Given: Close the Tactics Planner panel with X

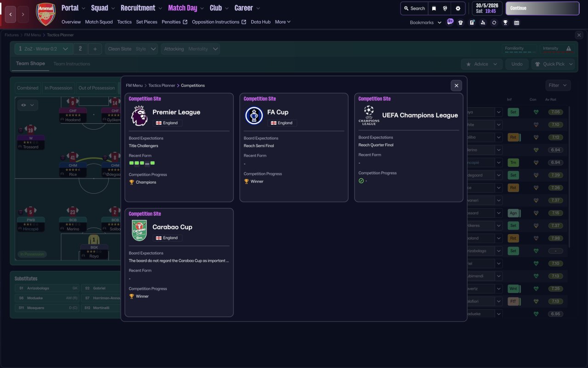Looking at the screenshot, I should coord(579,35).
